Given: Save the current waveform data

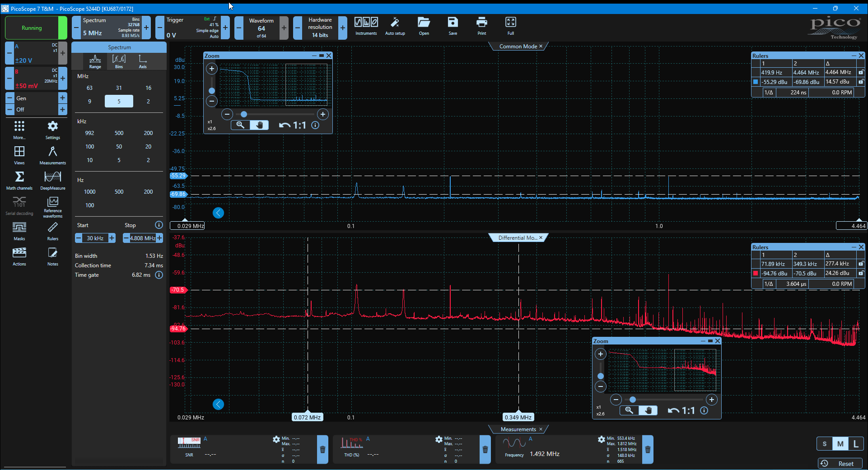Looking at the screenshot, I should click(x=453, y=26).
